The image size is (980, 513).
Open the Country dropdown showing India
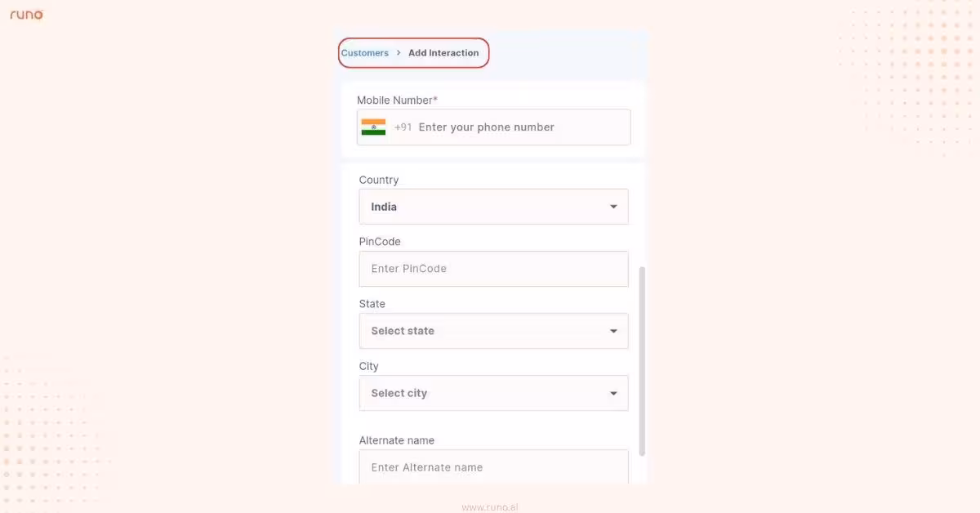(493, 206)
